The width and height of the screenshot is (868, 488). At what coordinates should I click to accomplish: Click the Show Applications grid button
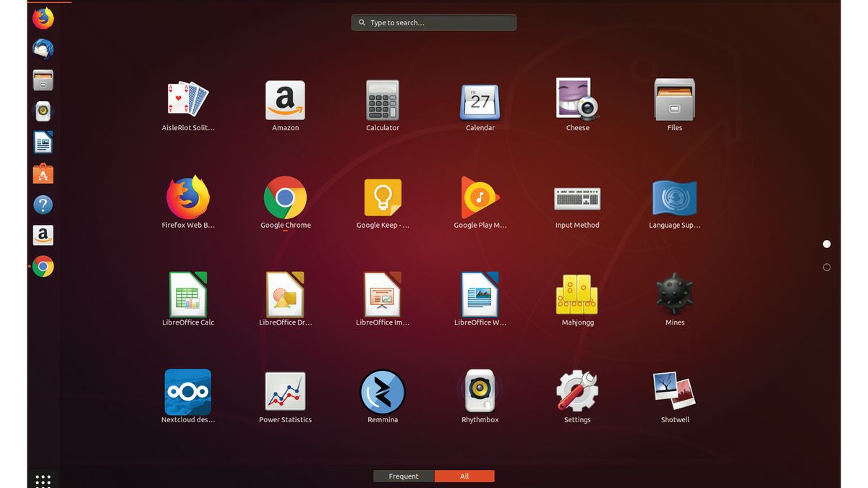tap(43, 479)
